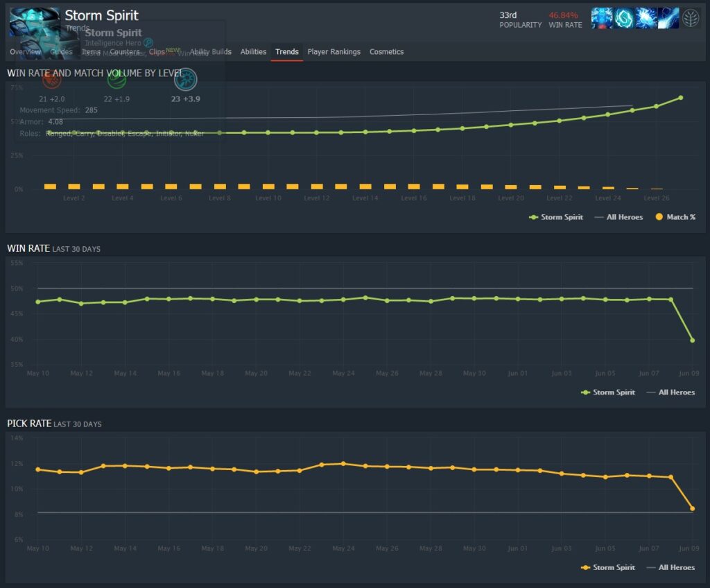The width and height of the screenshot is (710, 588).
Task: Click the 46.84% win rate value
Action: click(563, 15)
